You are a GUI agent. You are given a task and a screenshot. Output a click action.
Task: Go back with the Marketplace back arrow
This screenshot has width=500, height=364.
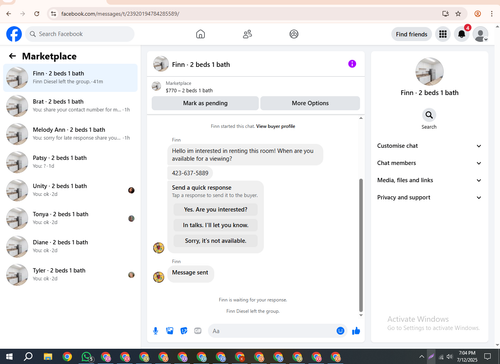pyautogui.click(x=12, y=56)
